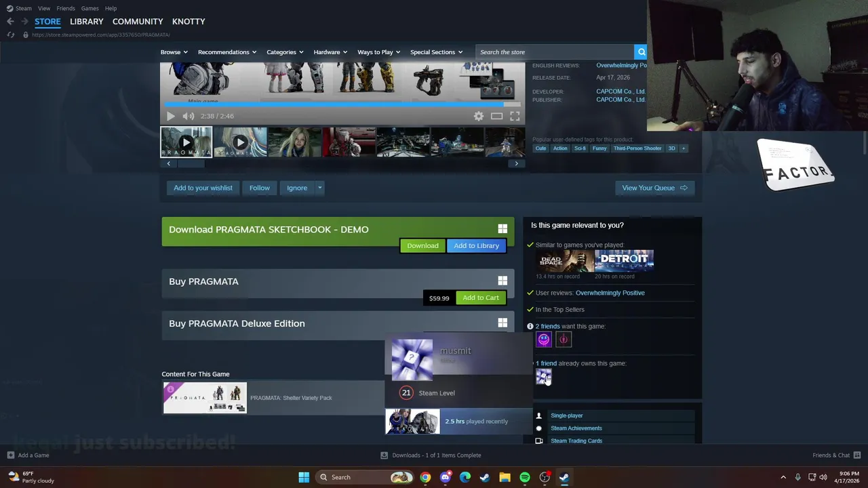This screenshot has width=868, height=488.
Task: Click the Overwhelmingly Positive reviews link
Action: click(610, 293)
